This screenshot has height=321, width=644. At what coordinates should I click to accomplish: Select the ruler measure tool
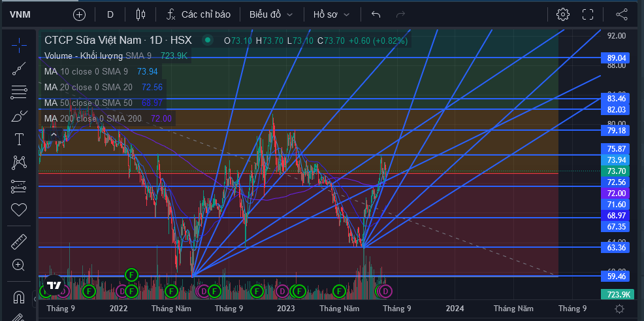(19, 242)
